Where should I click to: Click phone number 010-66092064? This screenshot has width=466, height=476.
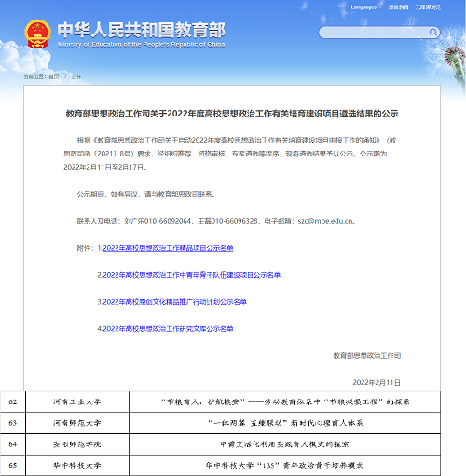(168, 221)
